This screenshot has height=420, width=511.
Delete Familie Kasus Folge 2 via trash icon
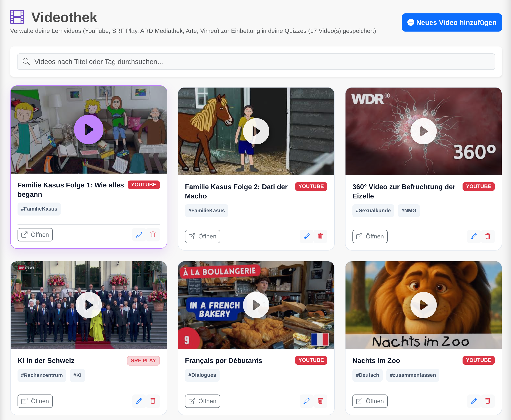tap(320, 236)
